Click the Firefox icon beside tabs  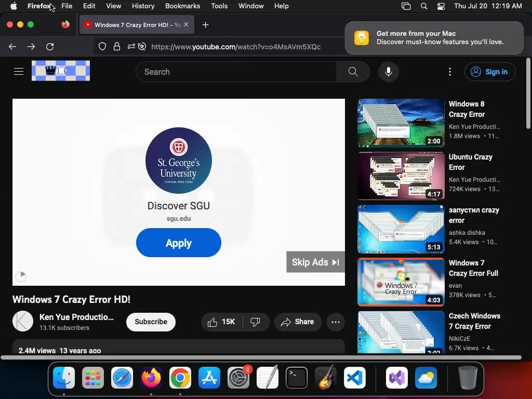pyautogui.click(x=65, y=24)
